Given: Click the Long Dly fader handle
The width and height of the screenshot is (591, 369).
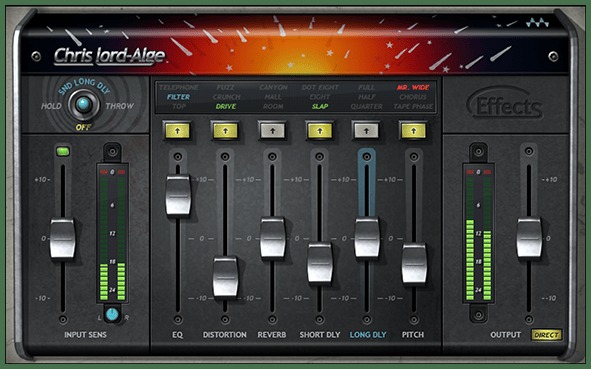Looking at the screenshot, I should (x=366, y=237).
